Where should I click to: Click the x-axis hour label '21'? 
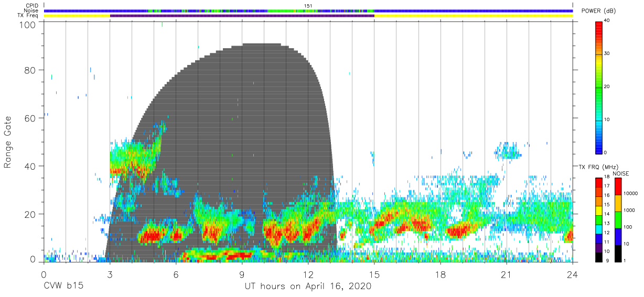[x=506, y=274]
